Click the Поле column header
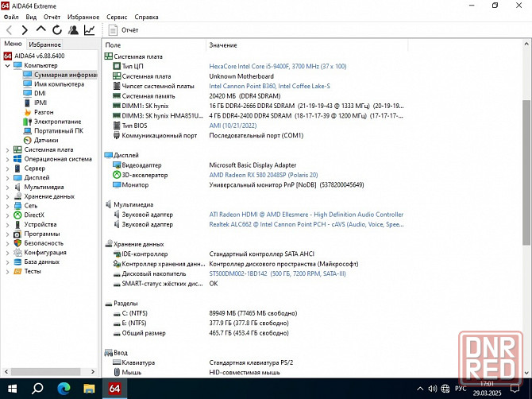This screenshot has width=532, height=399. point(154,45)
